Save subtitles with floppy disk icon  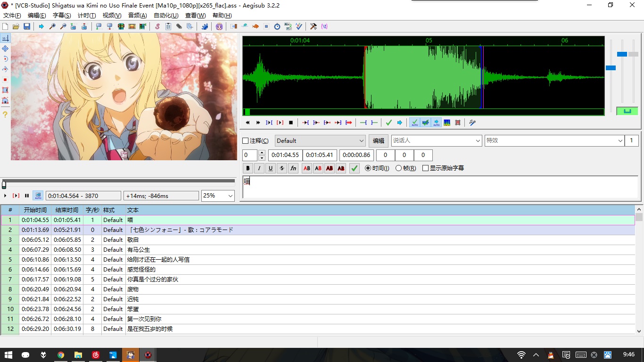pos(26,26)
